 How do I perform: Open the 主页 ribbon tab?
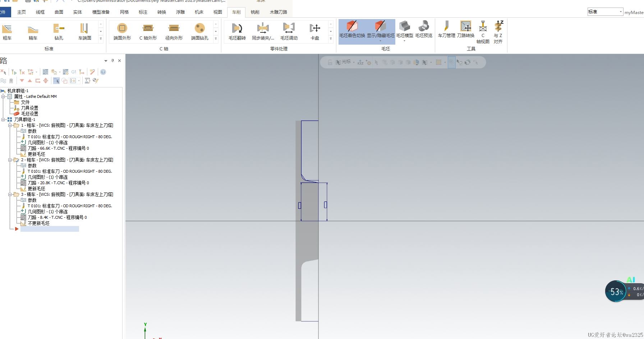pyautogui.click(x=22, y=12)
